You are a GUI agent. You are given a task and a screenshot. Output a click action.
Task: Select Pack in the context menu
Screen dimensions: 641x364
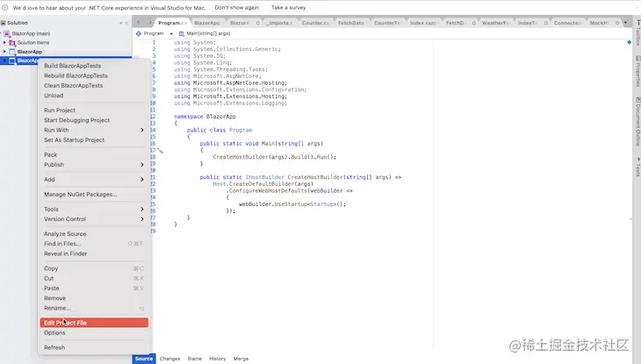tap(94, 155)
